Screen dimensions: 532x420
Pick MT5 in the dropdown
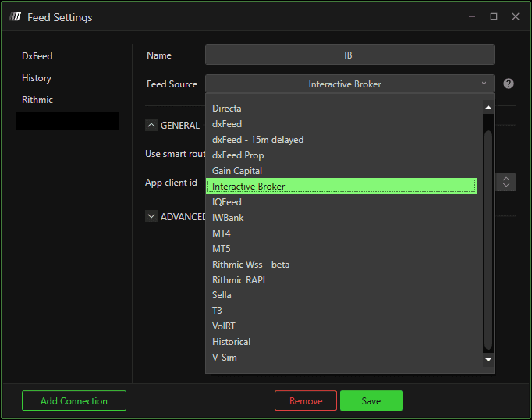[341, 249]
